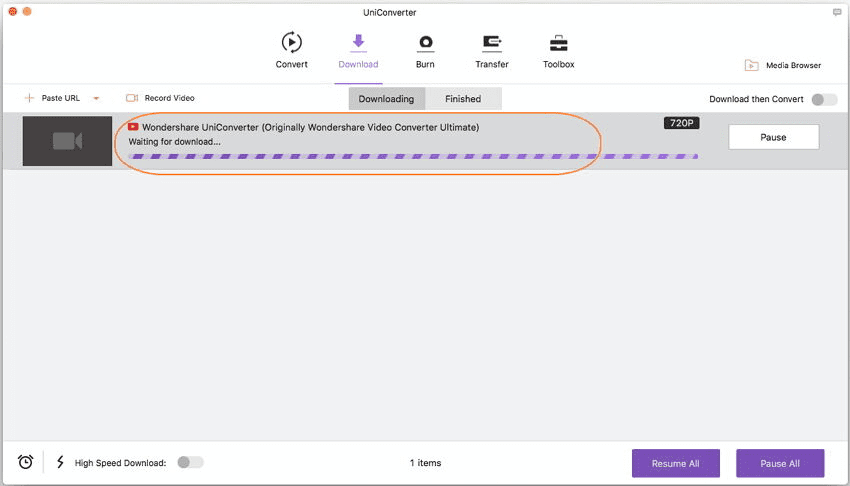This screenshot has height=486, width=850.
Task: Expand the Paste URL dropdown arrow
Action: (x=96, y=99)
